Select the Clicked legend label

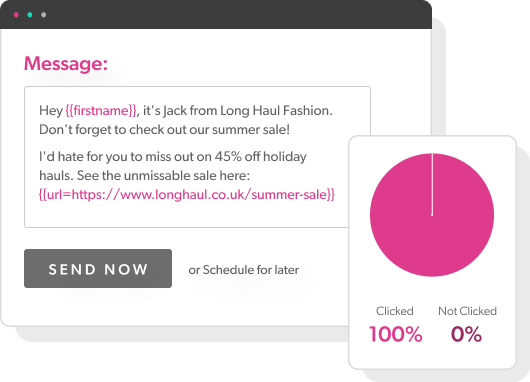(395, 311)
